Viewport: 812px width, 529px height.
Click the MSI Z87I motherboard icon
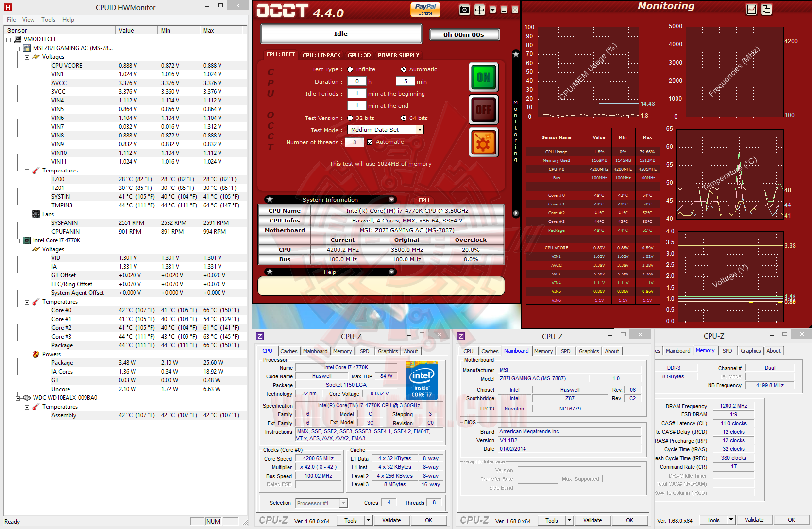click(x=27, y=48)
